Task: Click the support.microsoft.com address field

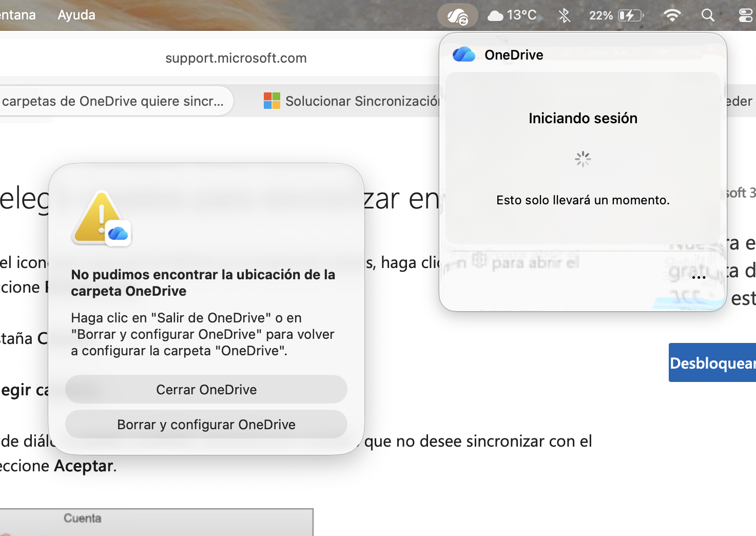Action: [236, 58]
